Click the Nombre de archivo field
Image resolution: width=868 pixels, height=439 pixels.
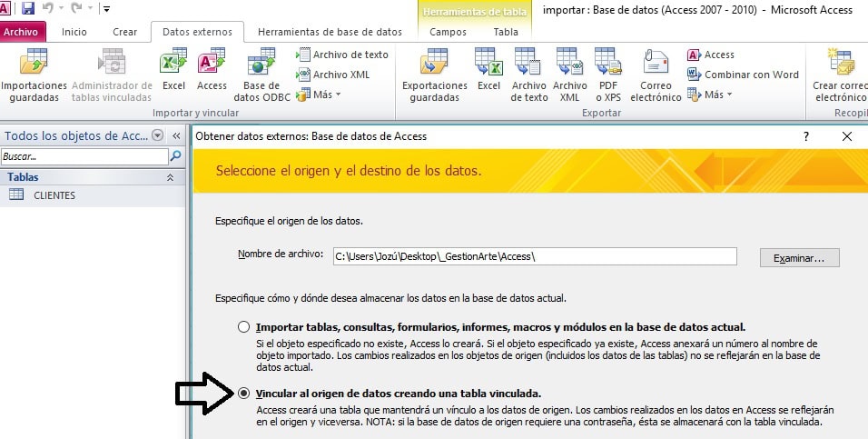[535, 256]
